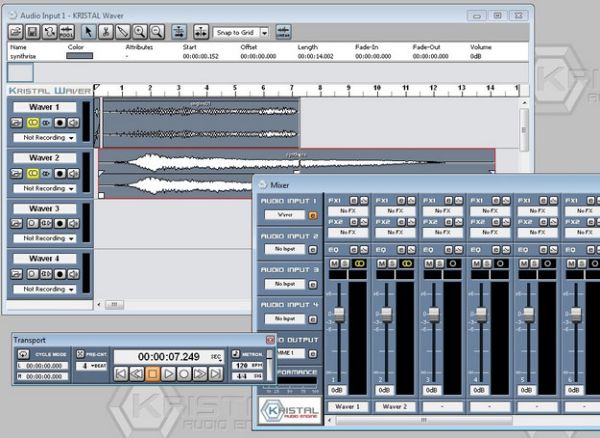Click the undo/revert arrows icon in the toolbar
Viewport: 600px width, 438px height.
tap(49, 32)
